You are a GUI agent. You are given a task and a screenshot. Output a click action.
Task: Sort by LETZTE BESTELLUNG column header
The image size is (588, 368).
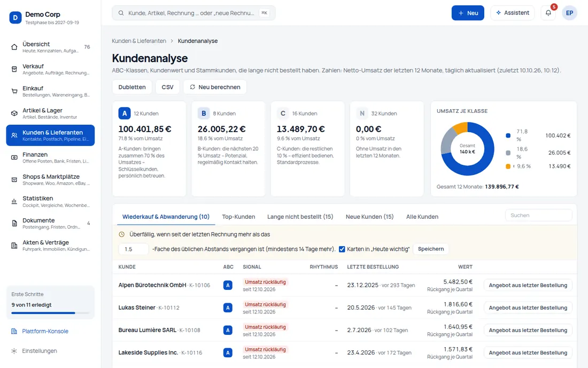[x=373, y=267]
